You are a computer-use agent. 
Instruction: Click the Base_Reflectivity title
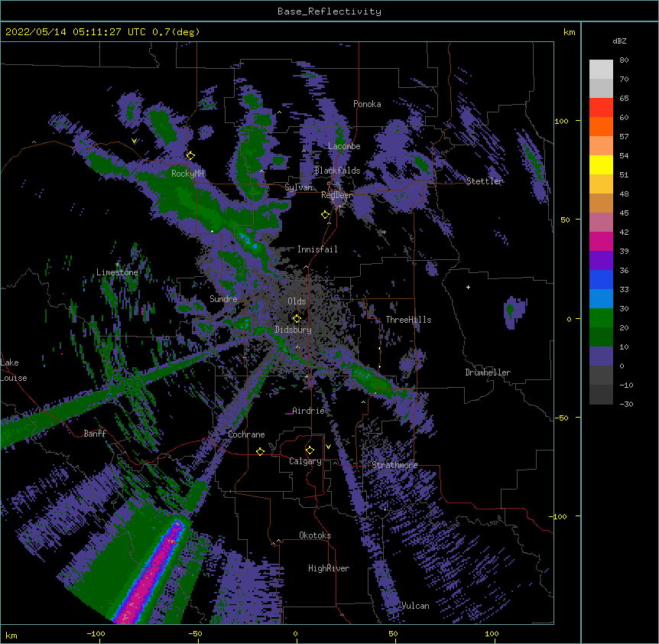(x=329, y=11)
